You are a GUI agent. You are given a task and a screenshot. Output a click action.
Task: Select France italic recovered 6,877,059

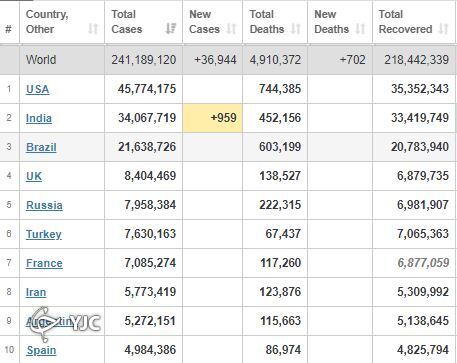click(x=423, y=263)
